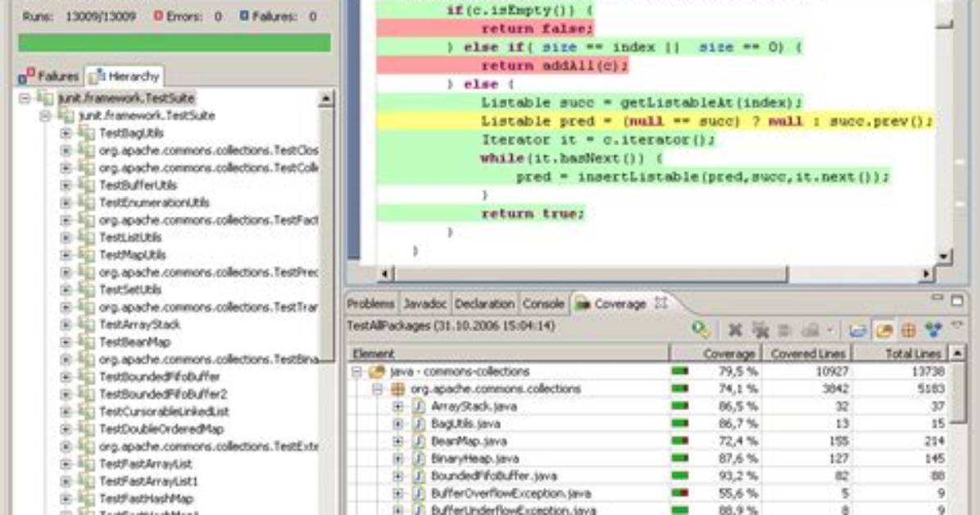The image size is (980, 515).
Task: Click the select session icon
Action: pyautogui.click(x=810, y=330)
